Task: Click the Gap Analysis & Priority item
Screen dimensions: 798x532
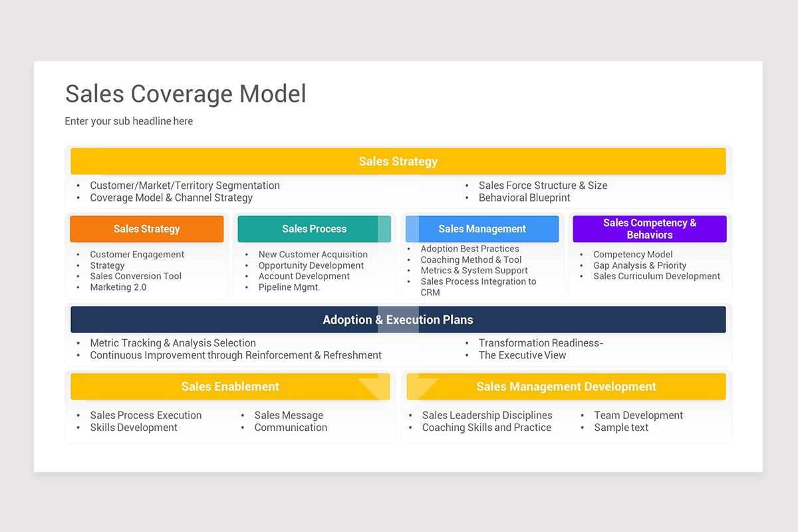Action: coord(640,265)
